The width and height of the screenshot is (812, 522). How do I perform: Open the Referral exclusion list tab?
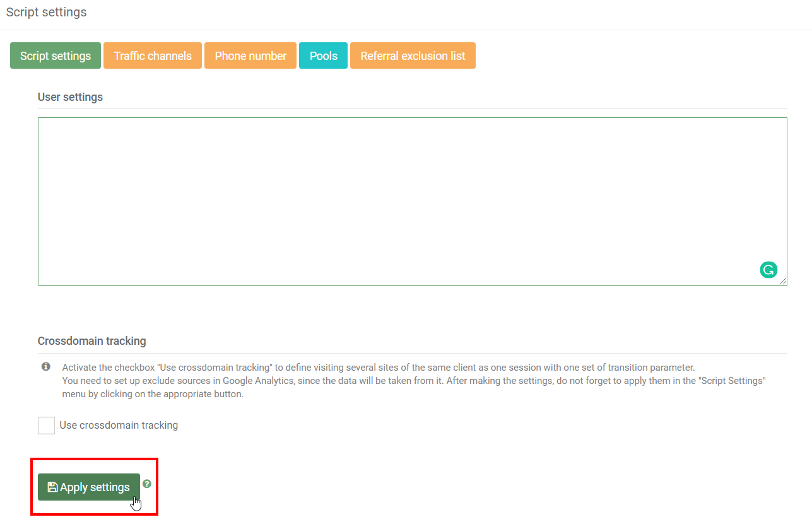click(413, 55)
